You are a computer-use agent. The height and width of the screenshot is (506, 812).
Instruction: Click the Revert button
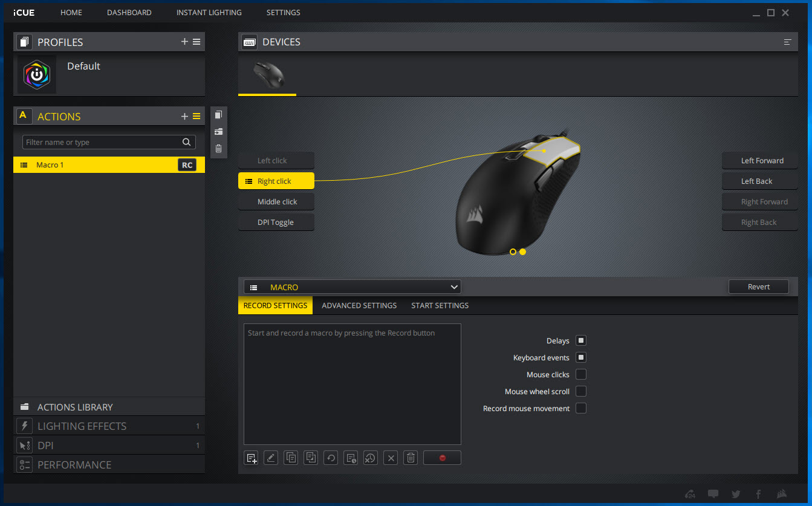759,287
